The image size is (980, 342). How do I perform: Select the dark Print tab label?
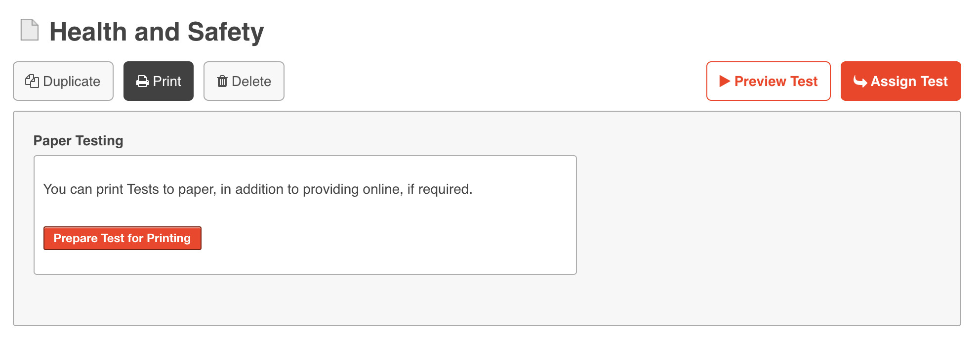click(167, 81)
